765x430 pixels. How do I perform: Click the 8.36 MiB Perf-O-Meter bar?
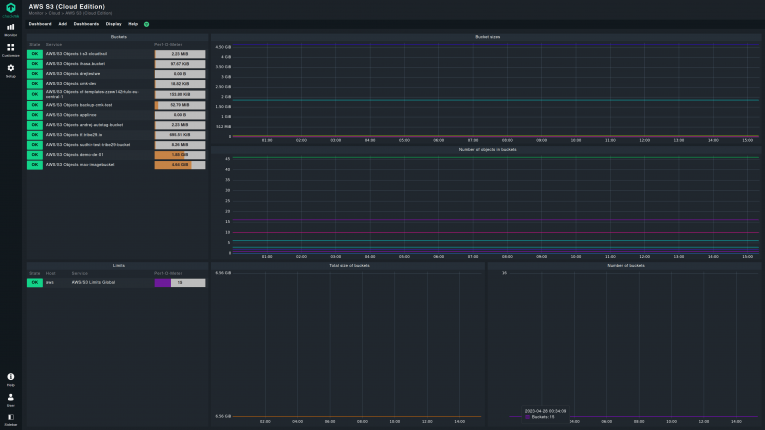180,144
